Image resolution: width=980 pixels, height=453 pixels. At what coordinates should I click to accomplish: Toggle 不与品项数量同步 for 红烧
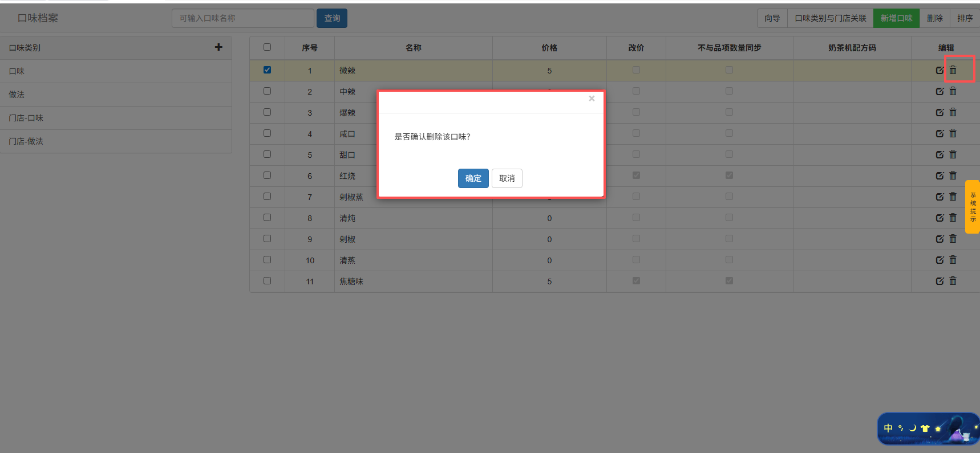[x=729, y=176]
